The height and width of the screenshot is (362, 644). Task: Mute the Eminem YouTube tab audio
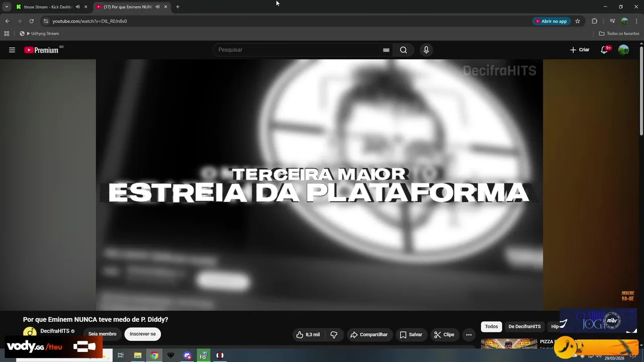pos(157,7)
